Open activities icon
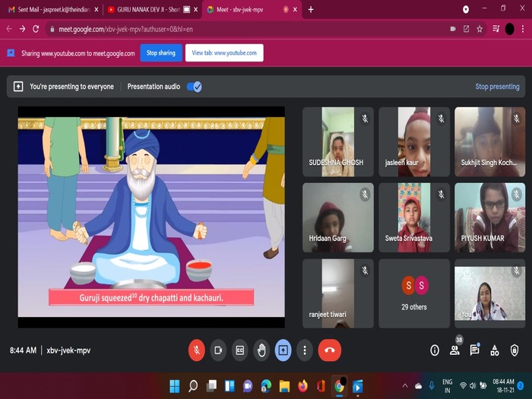Screen dimensions: 532x399 495,350
